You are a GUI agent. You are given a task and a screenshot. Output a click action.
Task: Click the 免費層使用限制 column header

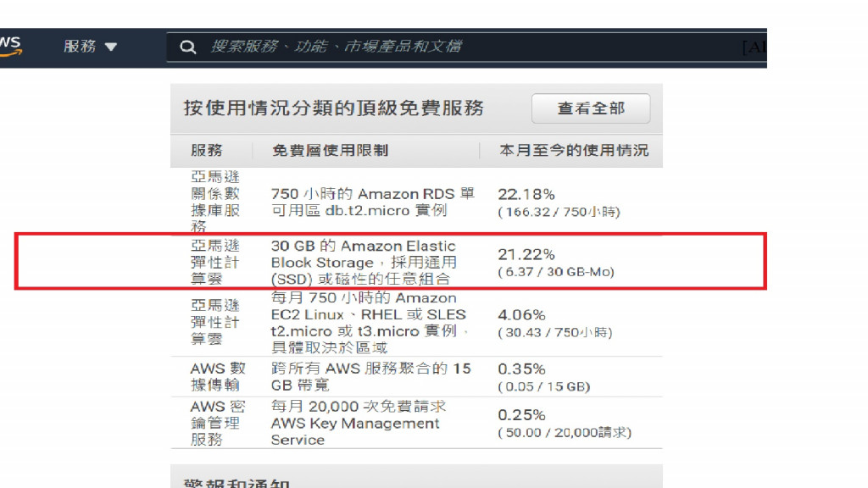click(330, 151)
